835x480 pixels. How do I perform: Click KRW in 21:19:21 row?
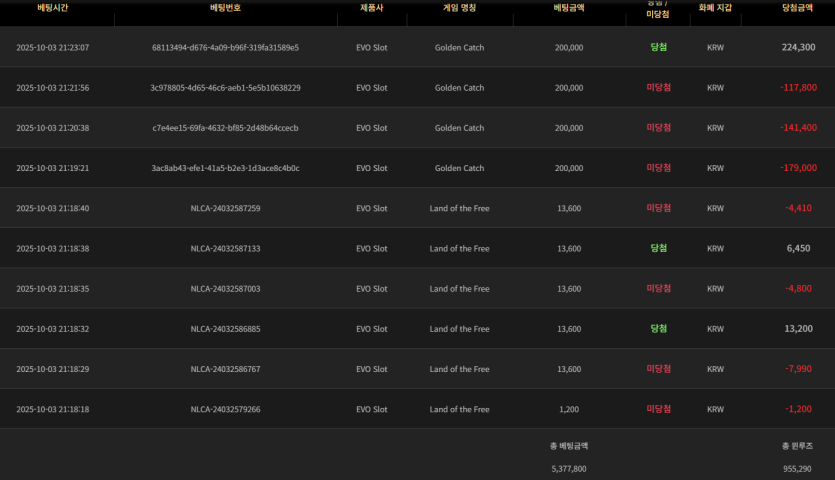pyautogui.click(x=715, y=168)
